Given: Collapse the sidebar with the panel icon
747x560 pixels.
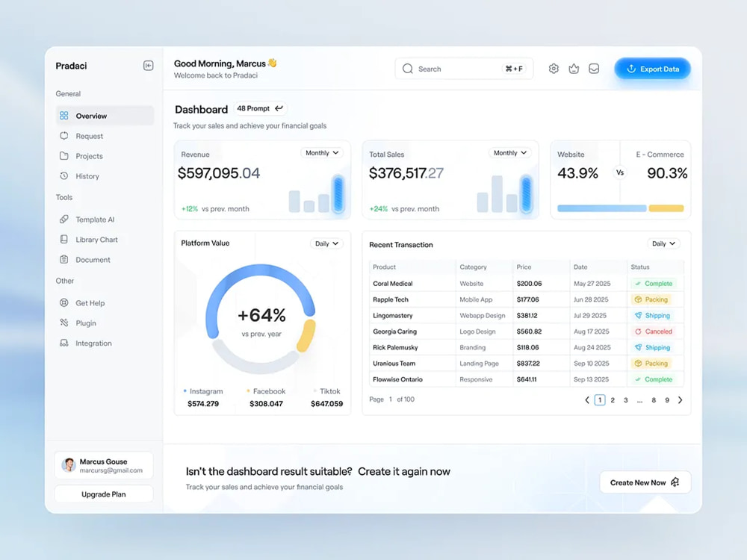Looking at the screenshot, I should [148, 66].
